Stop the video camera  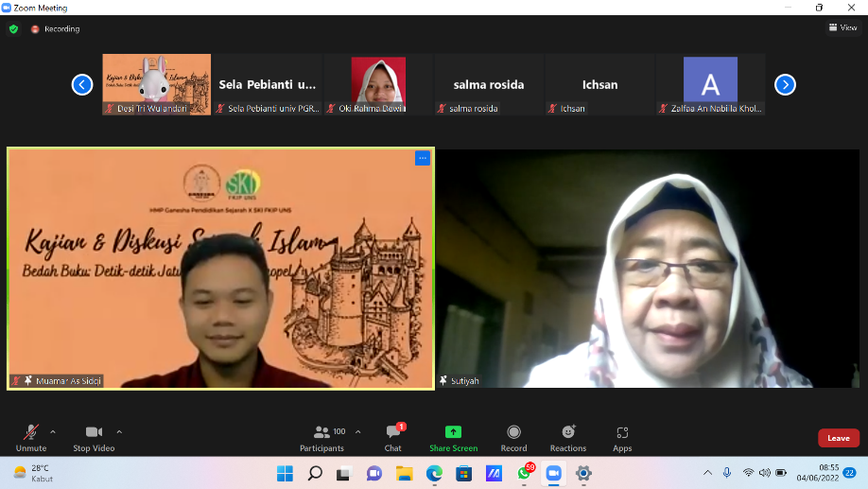pyautogui.click(x=94, y=437)
